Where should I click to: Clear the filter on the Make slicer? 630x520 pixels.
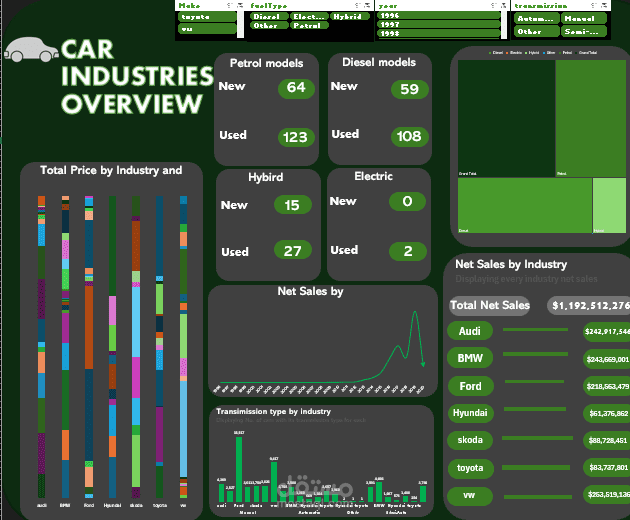click(x=240, y=5)
